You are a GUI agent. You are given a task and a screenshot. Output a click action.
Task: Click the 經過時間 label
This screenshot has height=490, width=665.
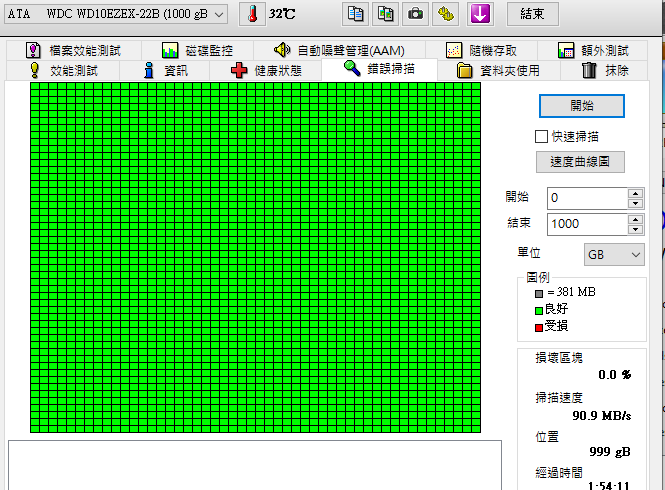[x=559, y=472]
